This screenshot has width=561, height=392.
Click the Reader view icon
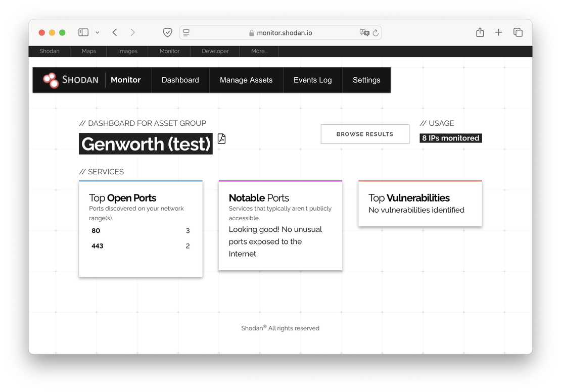tap(186, 32)
